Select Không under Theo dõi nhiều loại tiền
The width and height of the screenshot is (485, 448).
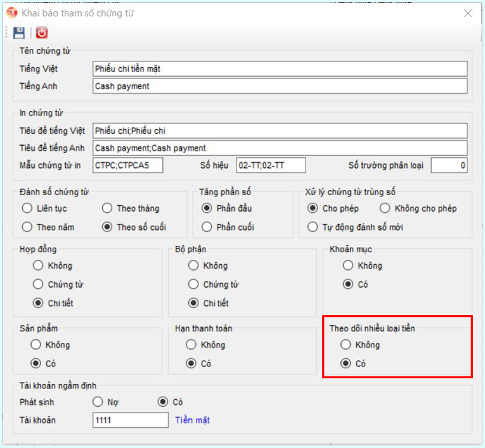tap(346, 345)
